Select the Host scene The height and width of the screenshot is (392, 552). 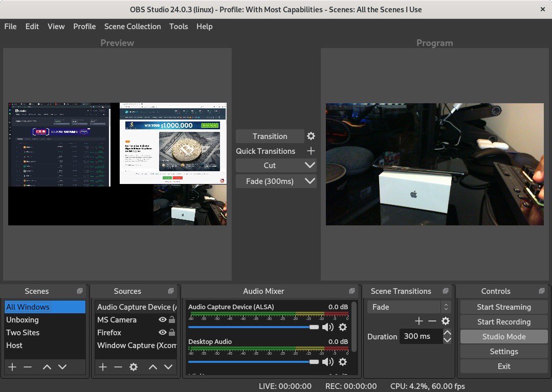45,345
